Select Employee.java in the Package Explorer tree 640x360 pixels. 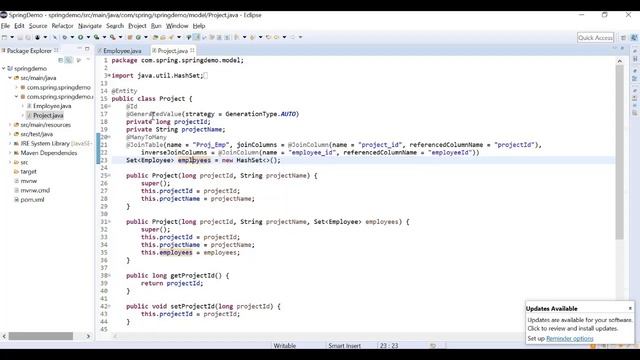(52, 106)
